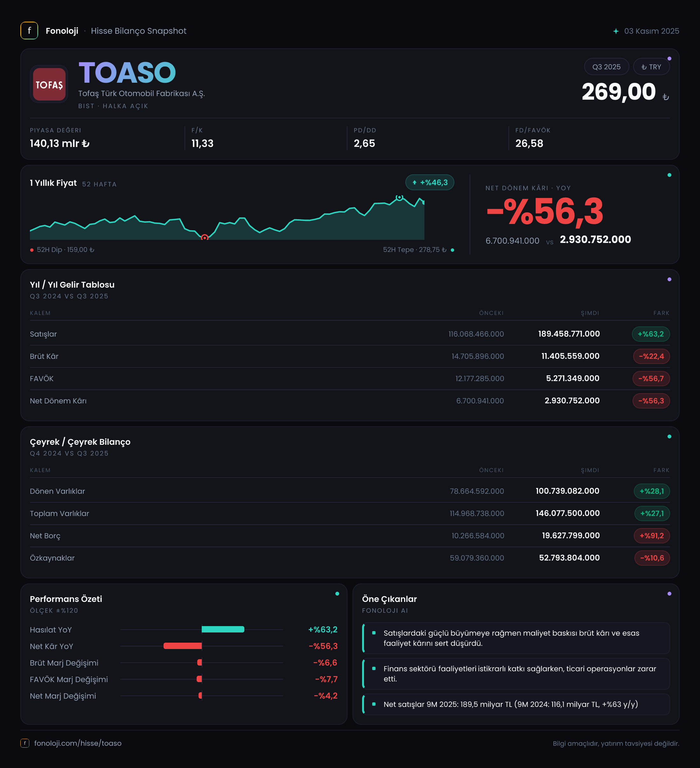Viewport: 700px width, 768px height.
Task: Click the TOFAŞ company logo
Action: click(x=49, y=84)
